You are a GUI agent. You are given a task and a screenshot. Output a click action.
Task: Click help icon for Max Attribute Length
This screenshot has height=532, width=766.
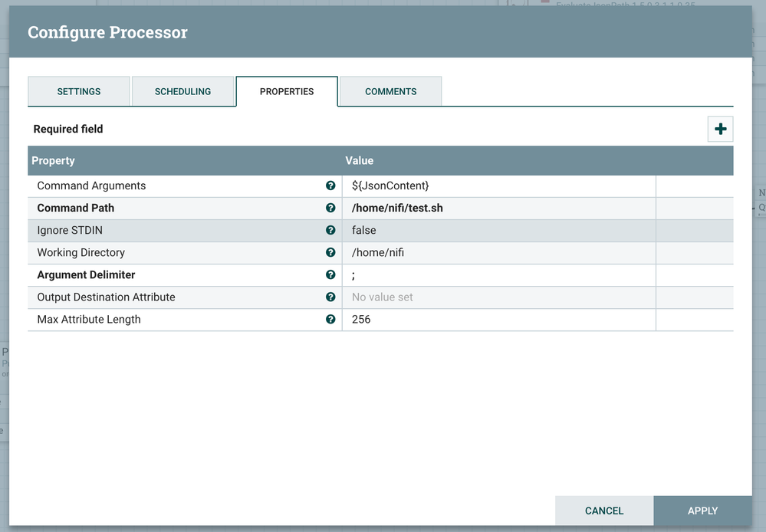[330, 319]
